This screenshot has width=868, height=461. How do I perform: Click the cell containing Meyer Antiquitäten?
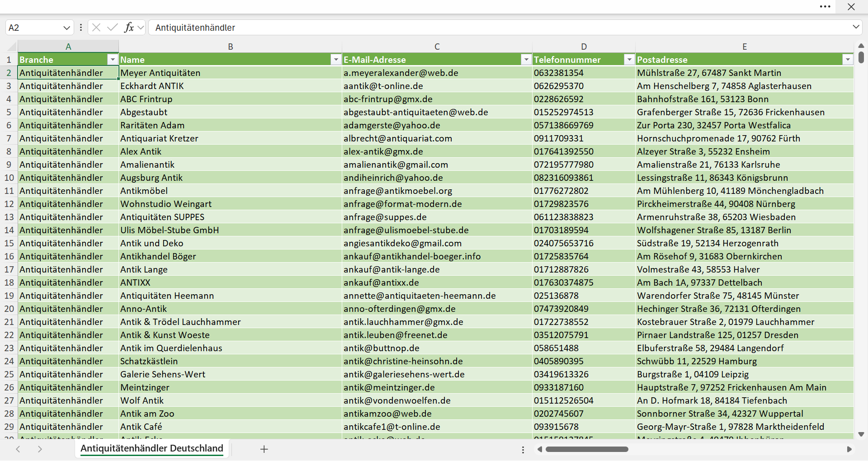point(230,73)
